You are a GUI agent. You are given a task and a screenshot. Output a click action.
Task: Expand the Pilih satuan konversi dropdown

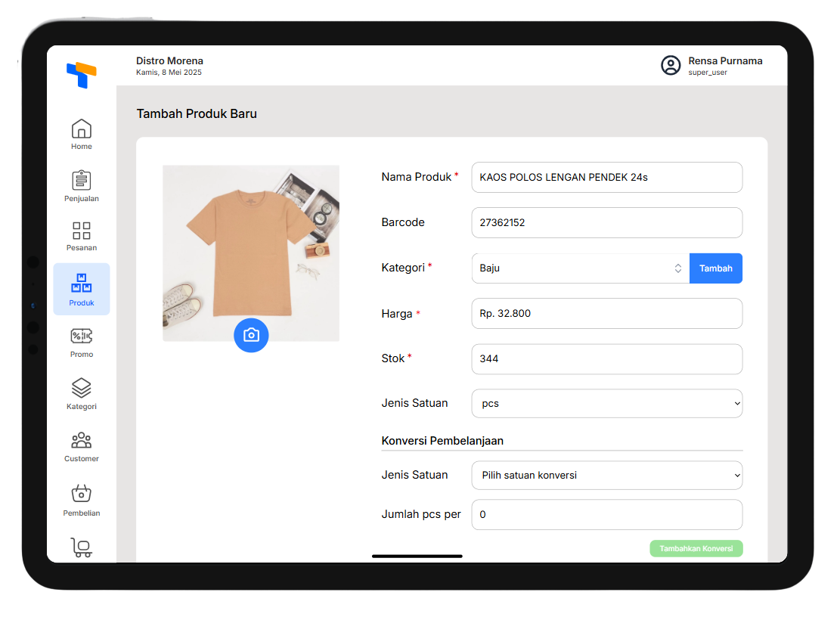coord(606,476)
